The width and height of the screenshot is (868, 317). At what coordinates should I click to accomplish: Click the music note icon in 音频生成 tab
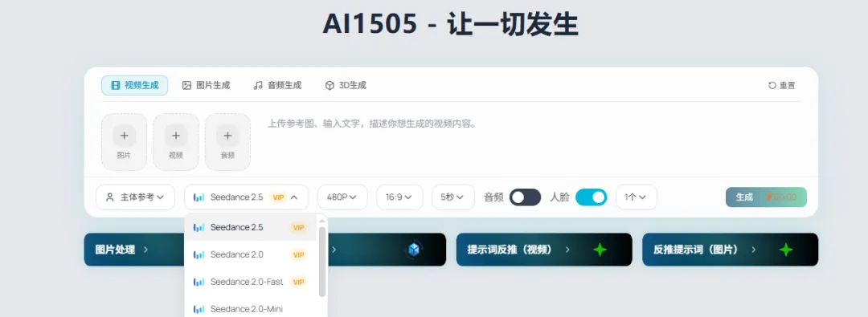tap(258, 85)
